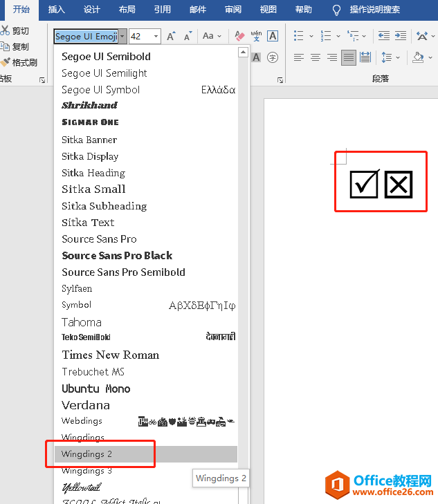The width and height of the screenshot is (438, 504).
Task: Open the 引用 tab
Action: coord(162,10)
